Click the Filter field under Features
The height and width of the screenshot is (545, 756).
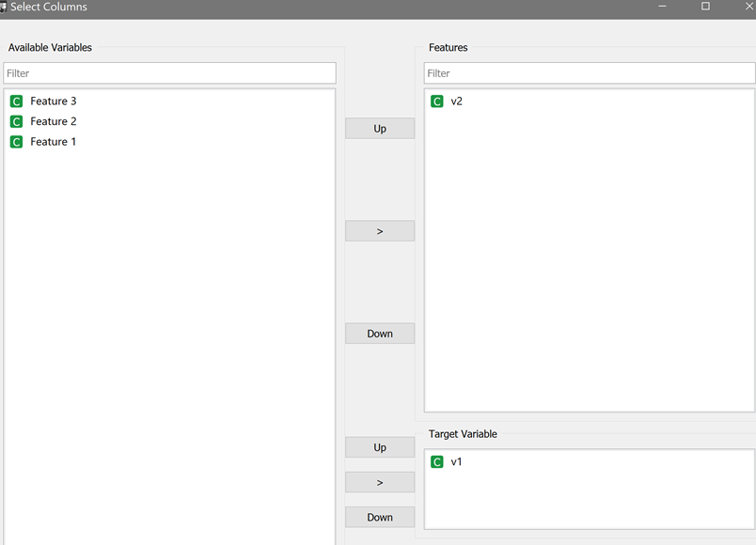[588, 72]
